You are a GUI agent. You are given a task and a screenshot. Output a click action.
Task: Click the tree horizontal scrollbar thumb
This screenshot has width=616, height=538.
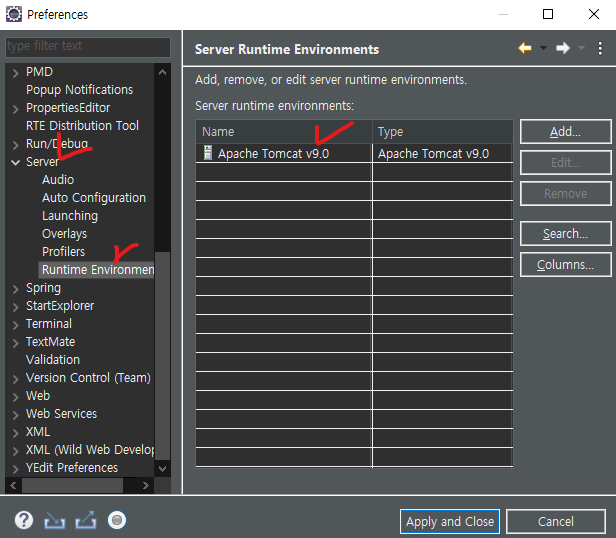72,485
